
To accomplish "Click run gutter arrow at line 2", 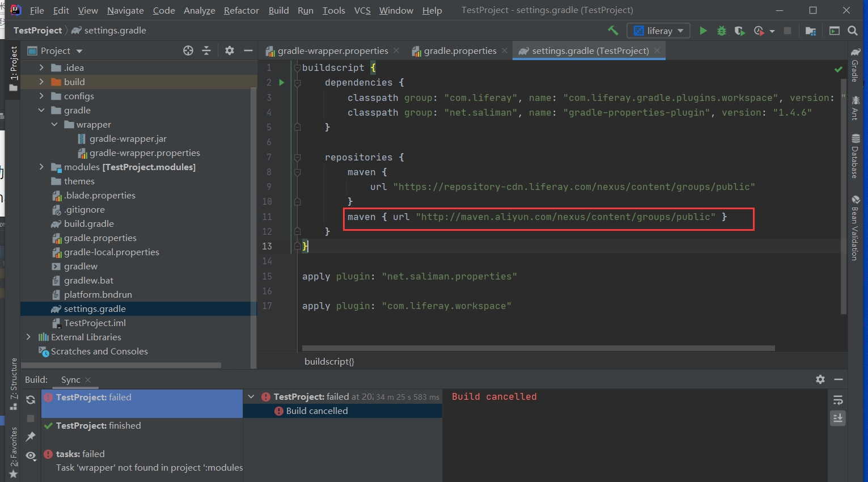I will 281,83.
